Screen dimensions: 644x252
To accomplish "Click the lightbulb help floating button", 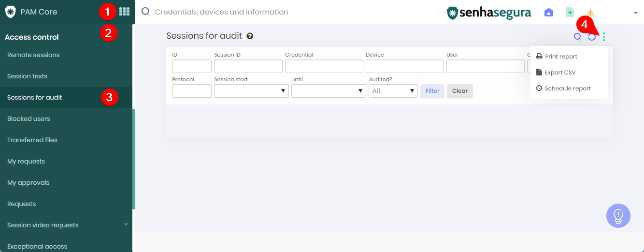I will pyautogui.click(x=618, y=216).
